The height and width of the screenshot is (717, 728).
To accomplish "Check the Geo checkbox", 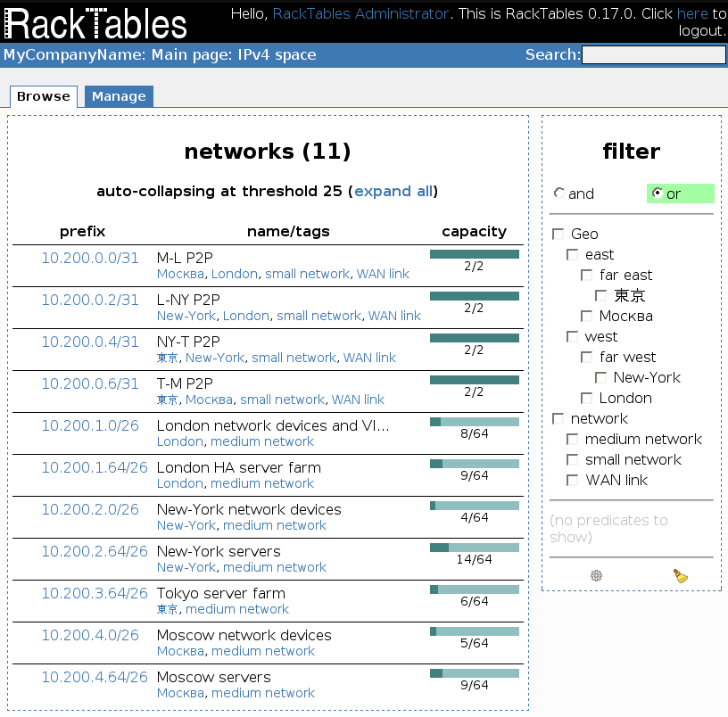I will click(558, 234).
